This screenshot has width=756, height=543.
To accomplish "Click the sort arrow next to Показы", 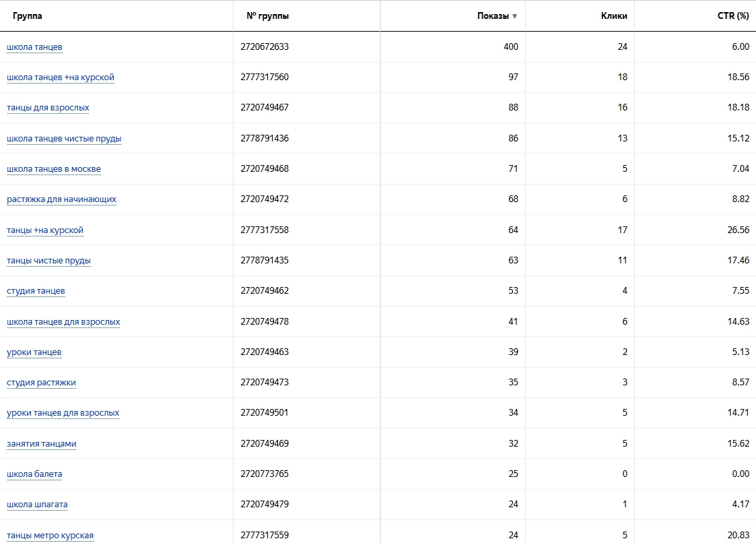I will click(x=515, y=17).
